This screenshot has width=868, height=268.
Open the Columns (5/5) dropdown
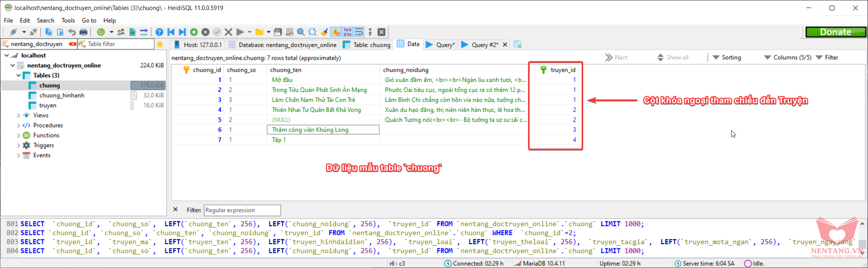pos(787,58)
